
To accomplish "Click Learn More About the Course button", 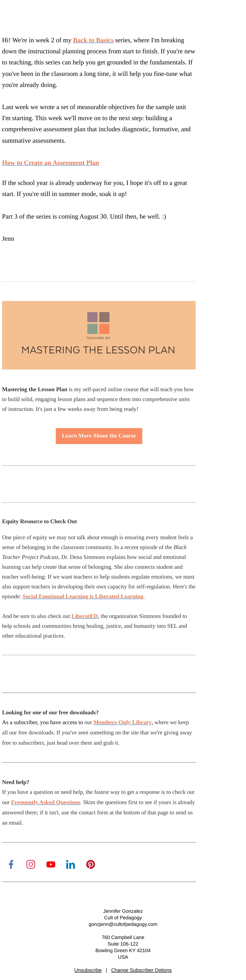I will 99,436.
